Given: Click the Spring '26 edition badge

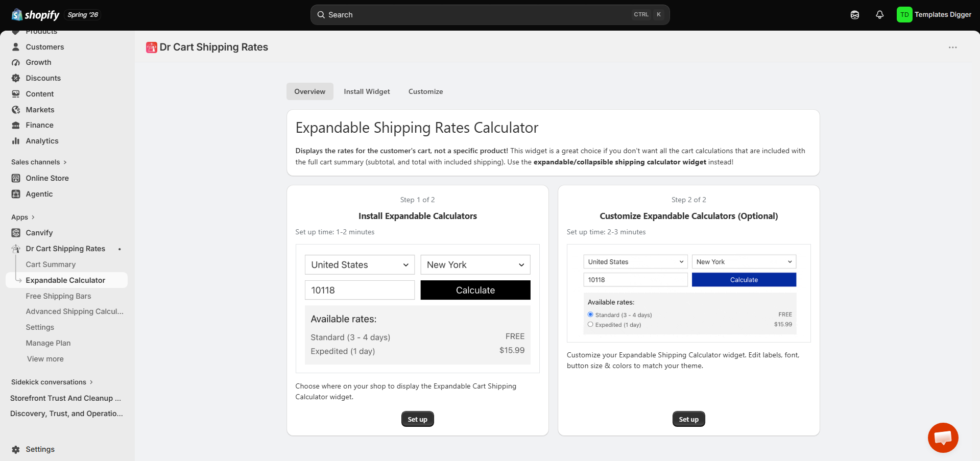Looking at the screenshot, I should coord(83,15).
